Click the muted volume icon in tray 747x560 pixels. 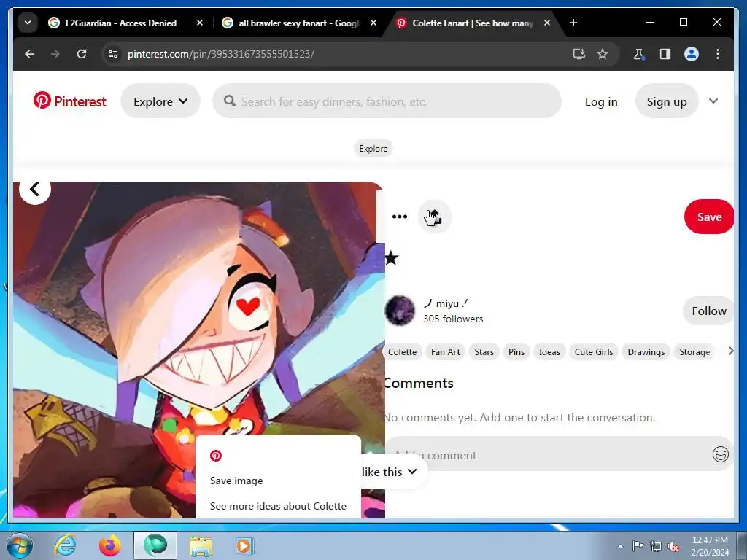pyautogui.click(x=673, y=546)
